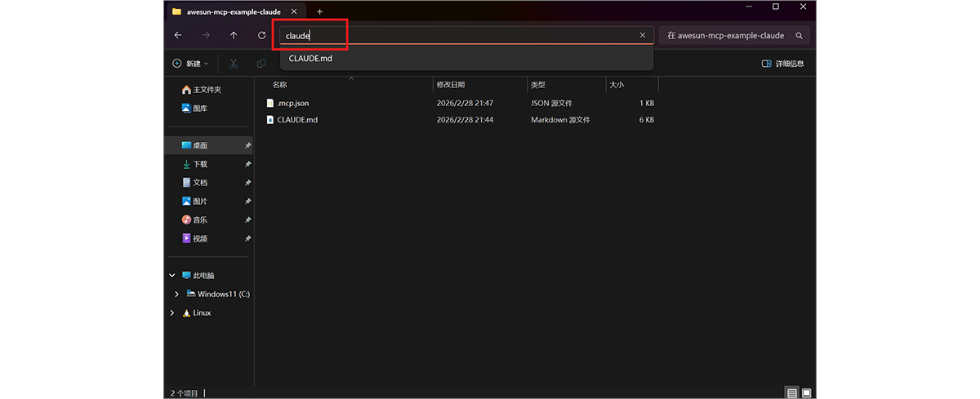Go up one folder level
Viewport: 980px width, 399px height.
pos(234,35)
